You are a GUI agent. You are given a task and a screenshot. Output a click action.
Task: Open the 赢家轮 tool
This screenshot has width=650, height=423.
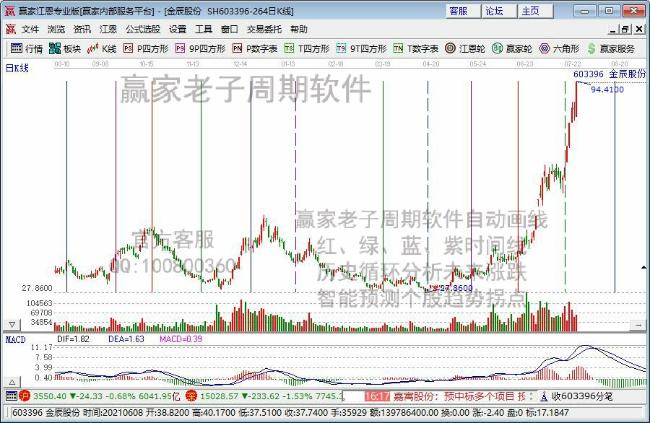(512, 49)
